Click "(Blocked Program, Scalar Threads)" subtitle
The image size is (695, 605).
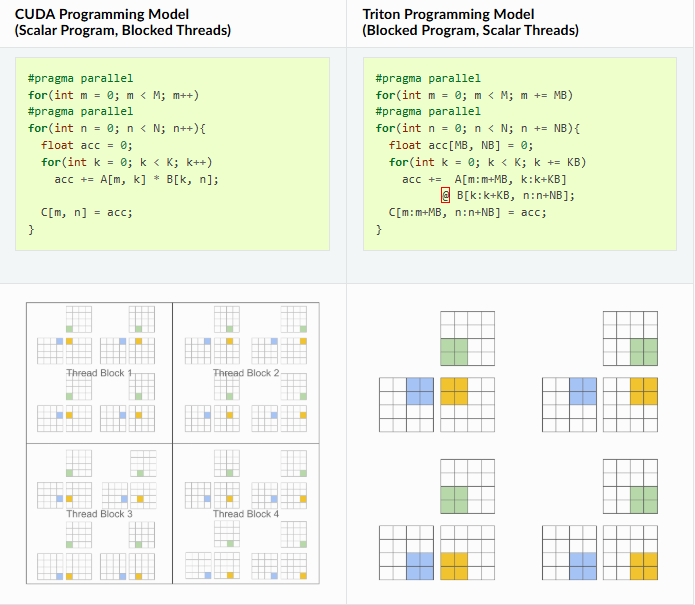click(470, 30)
